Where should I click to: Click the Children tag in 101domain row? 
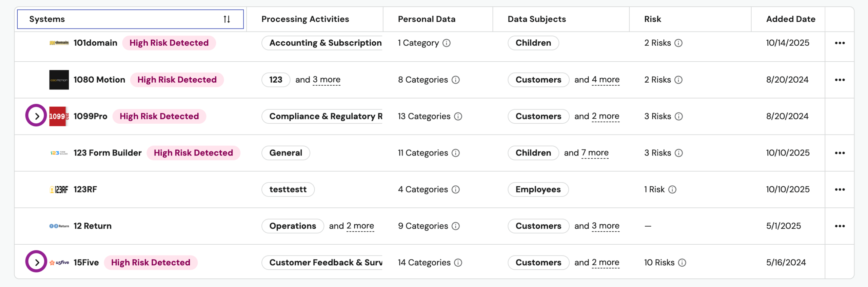coord(533,43)
